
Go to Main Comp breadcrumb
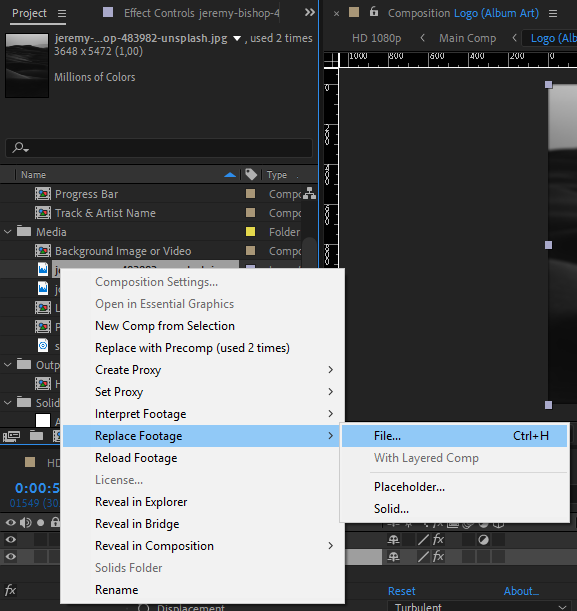(x=468, y=38)
